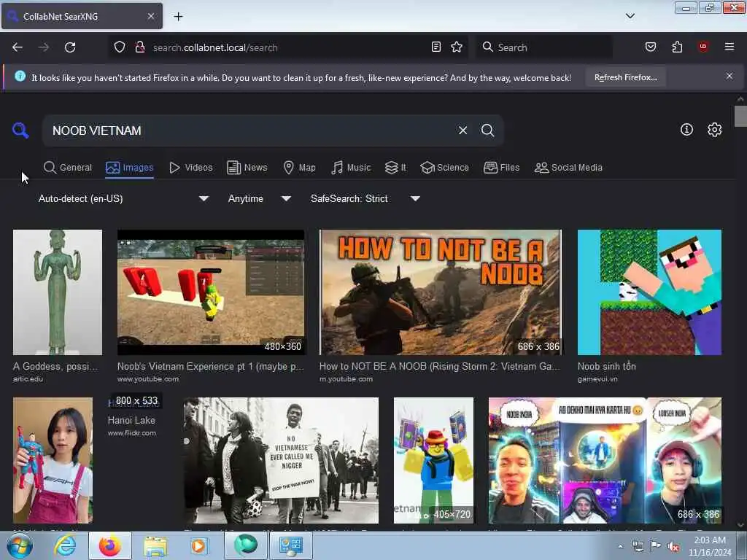
Task: Click the www.youtube.com source text
Action: pos(148,379)
